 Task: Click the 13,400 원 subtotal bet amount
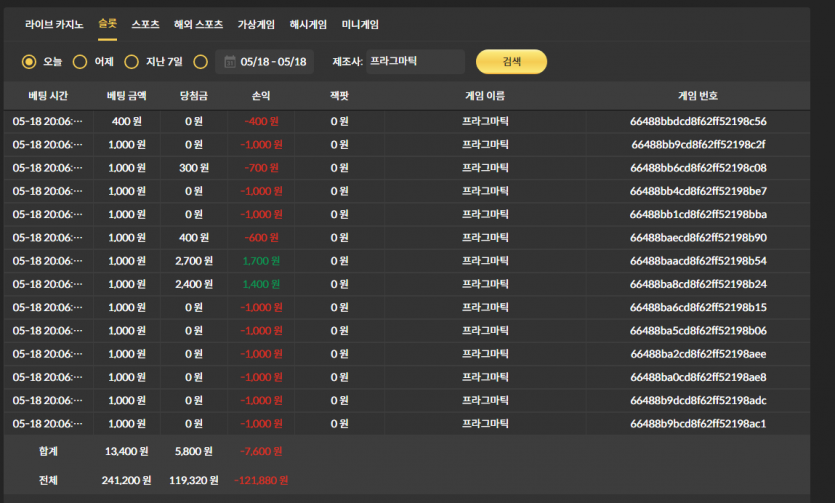(127, 451)
